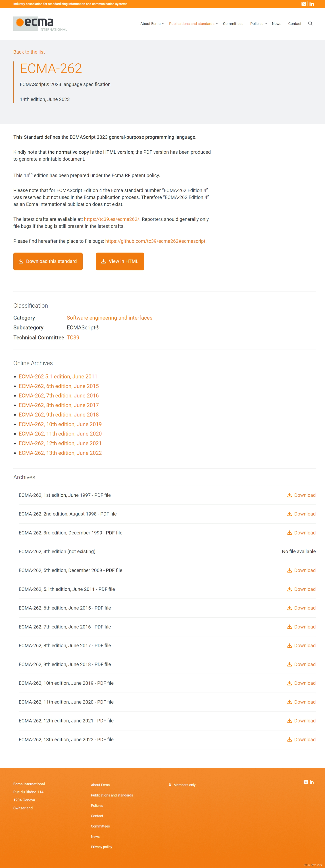Image resolution: width=325 pixels, height=868 pixels.
Task: Click View in HTML button
Action: click(120, 261)
